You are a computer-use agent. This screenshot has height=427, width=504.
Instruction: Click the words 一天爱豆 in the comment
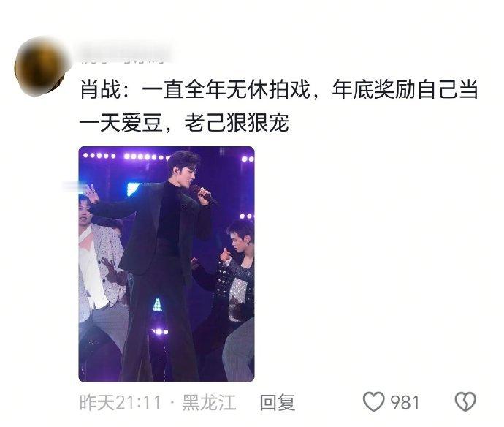[121, 123]
